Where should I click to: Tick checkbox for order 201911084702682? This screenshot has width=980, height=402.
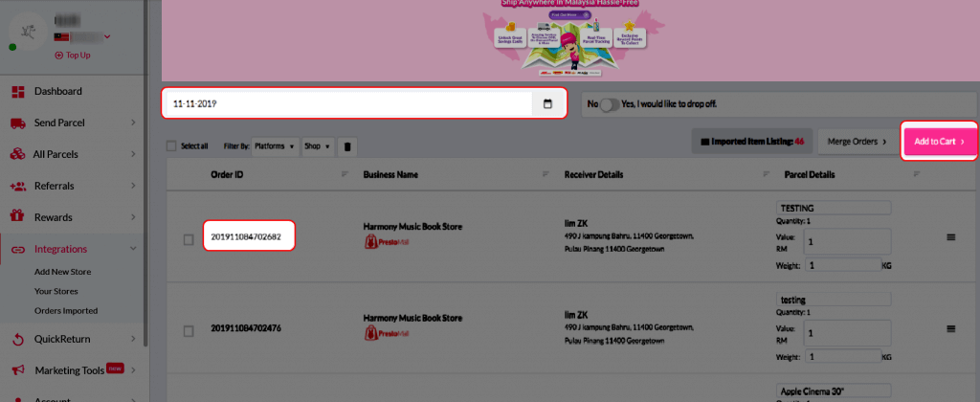click(x=189, y=239)
